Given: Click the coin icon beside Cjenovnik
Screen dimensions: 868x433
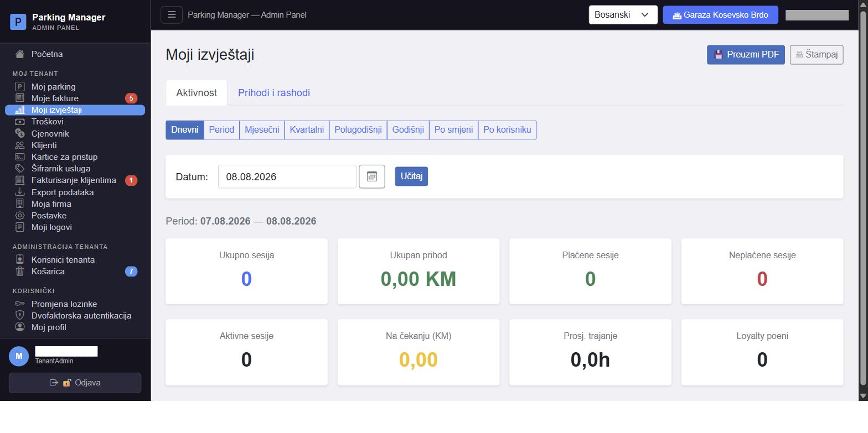Looking at the screenshot, I should click(20, 133).
